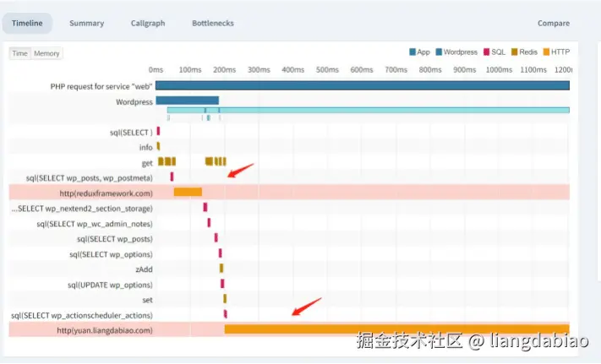Click the 'http(reduxframework.com)' row label
Viewport: 601px width, 364px height.
click(106, 193)
